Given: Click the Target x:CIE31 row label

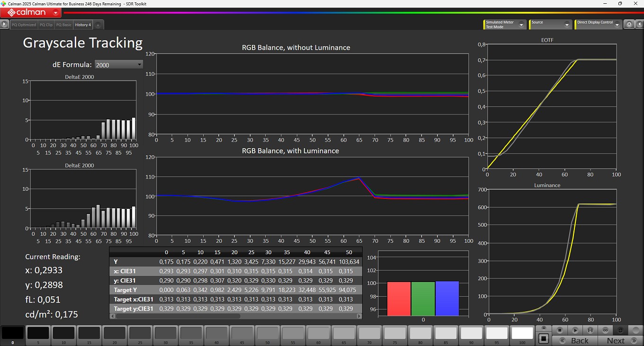Looking at the screenshot, I should tap(134, 299).
